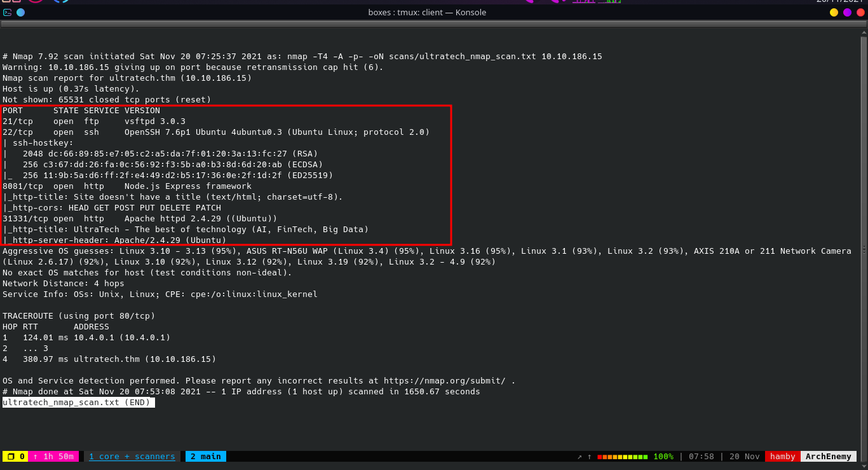Screen dimensions: 868x470
Task: Click 'Not shown: 65531 closed tcp ports' line
Action: point(107,99)
